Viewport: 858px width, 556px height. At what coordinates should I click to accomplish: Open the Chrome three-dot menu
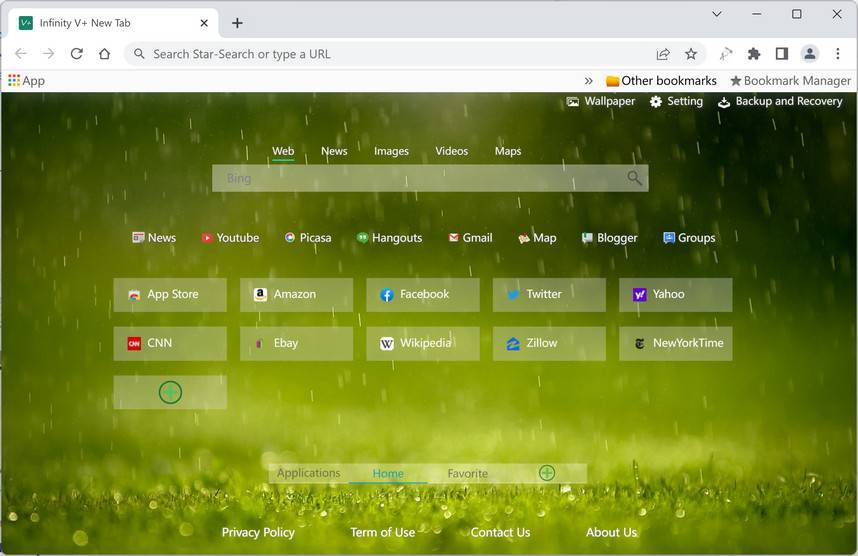click(x=838, y=54)
